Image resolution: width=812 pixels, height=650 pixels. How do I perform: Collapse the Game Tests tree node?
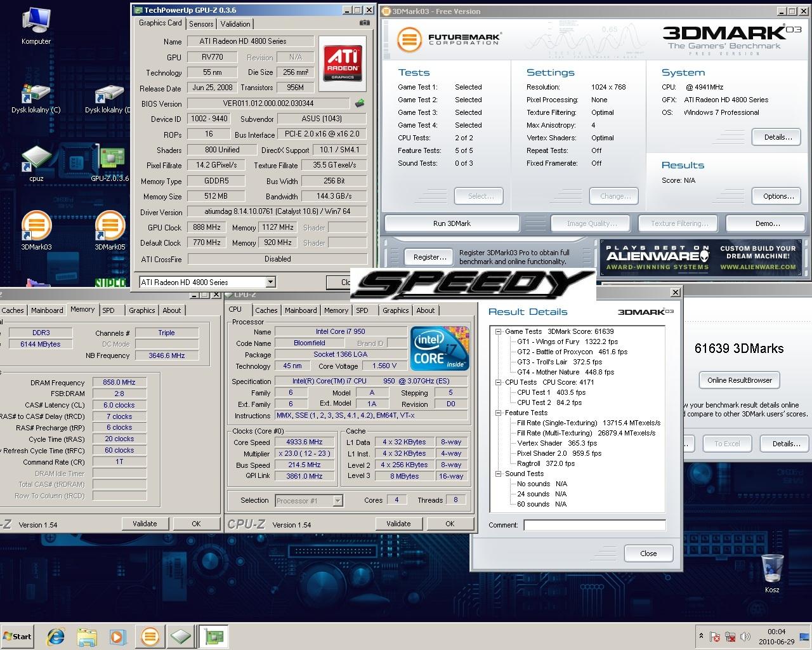499,331
